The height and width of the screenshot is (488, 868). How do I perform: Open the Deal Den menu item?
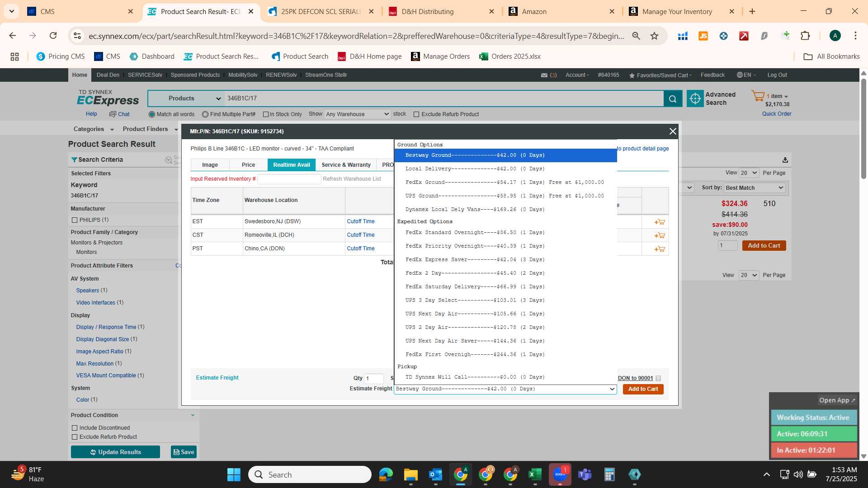point(108,75)
